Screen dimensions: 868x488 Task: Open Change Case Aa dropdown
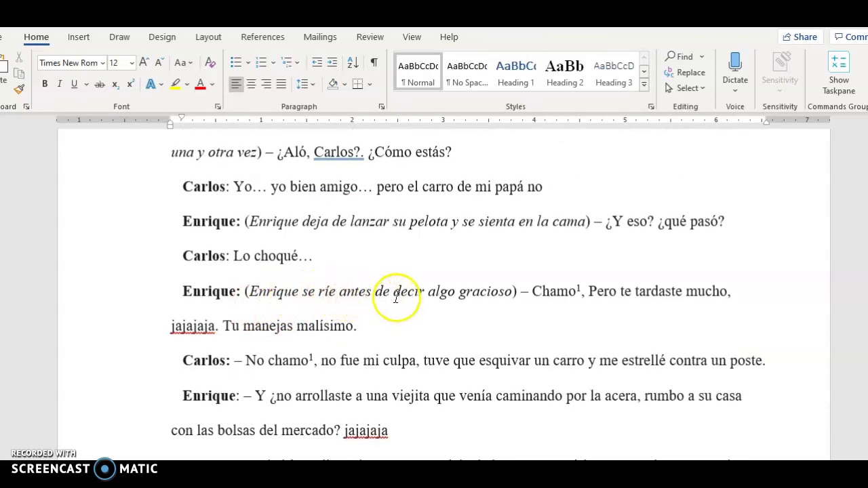tap(184, 63)
